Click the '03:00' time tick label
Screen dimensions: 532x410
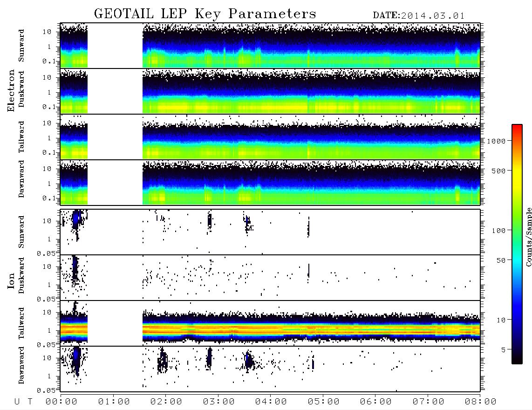click(218, 402)
